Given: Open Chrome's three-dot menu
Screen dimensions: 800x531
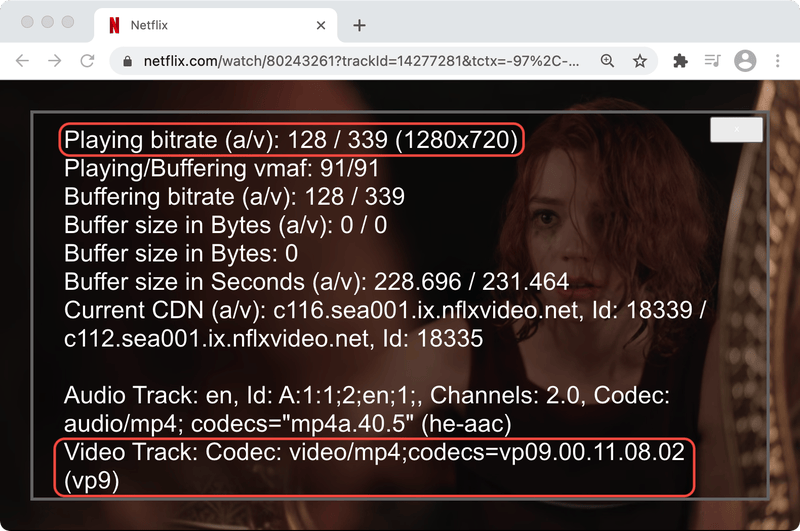Looking at the screenshot, I should (x=778, y=61).
